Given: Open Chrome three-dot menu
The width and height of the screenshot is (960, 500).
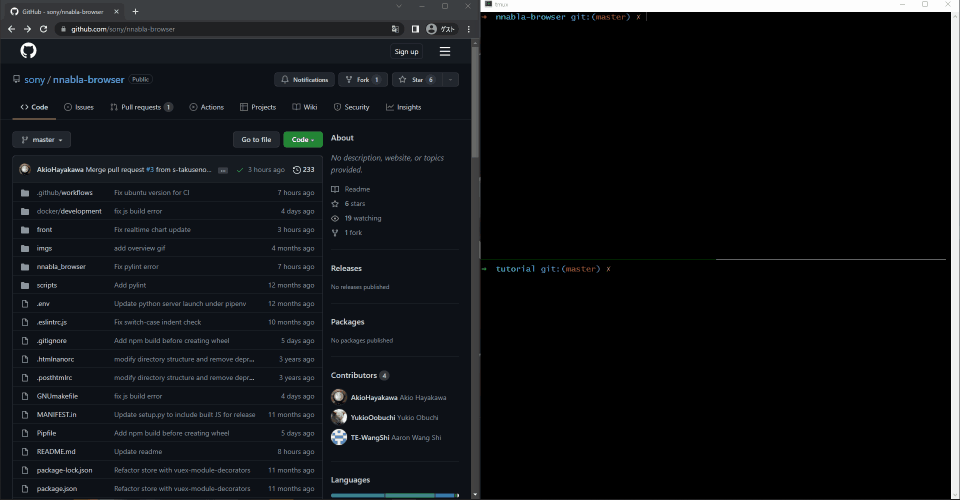Looking at the screenshot, I should [x=468, y=29].
